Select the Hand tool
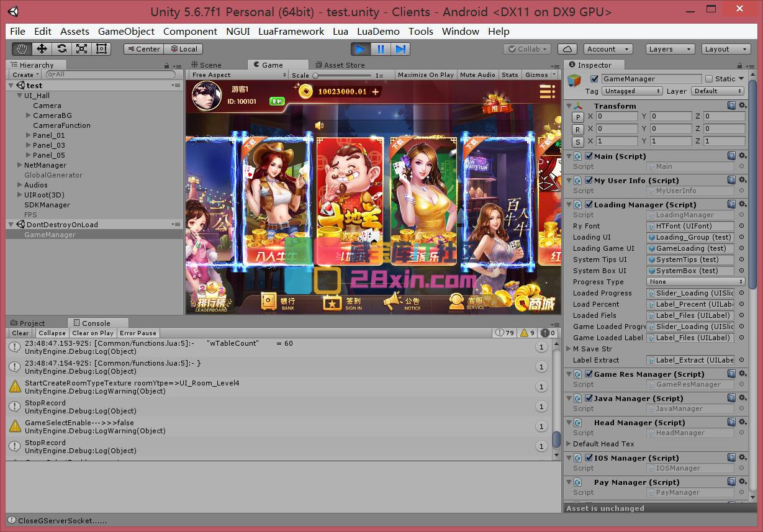763x532 pixels. click(22, 49)
